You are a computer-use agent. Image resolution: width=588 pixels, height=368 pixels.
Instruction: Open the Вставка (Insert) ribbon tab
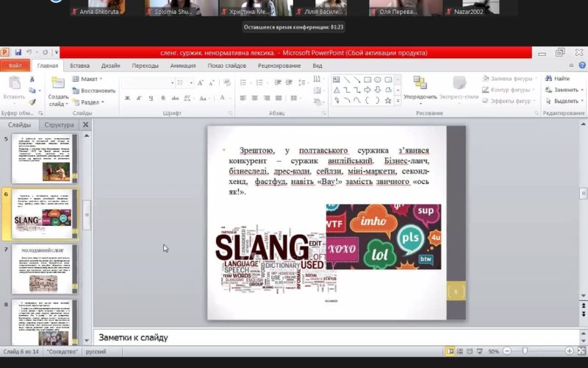click(80, 66)
